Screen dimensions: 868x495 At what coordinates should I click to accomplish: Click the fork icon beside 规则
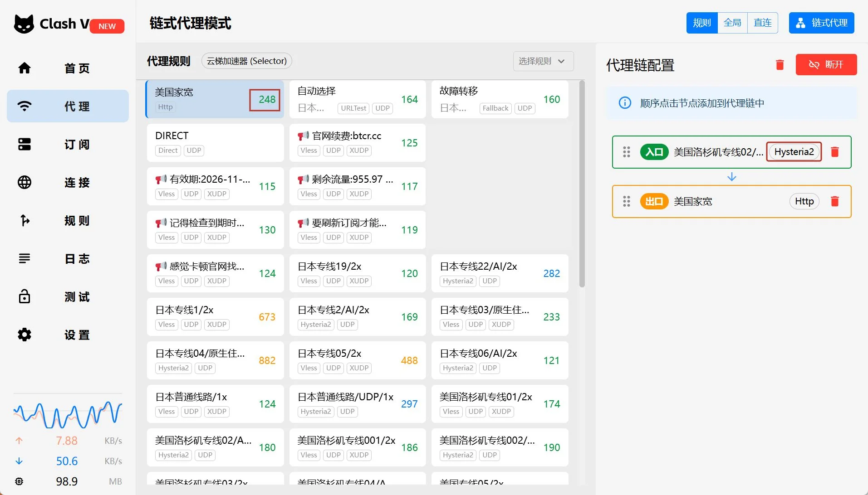pyautogui.click(x=25, y=220)
